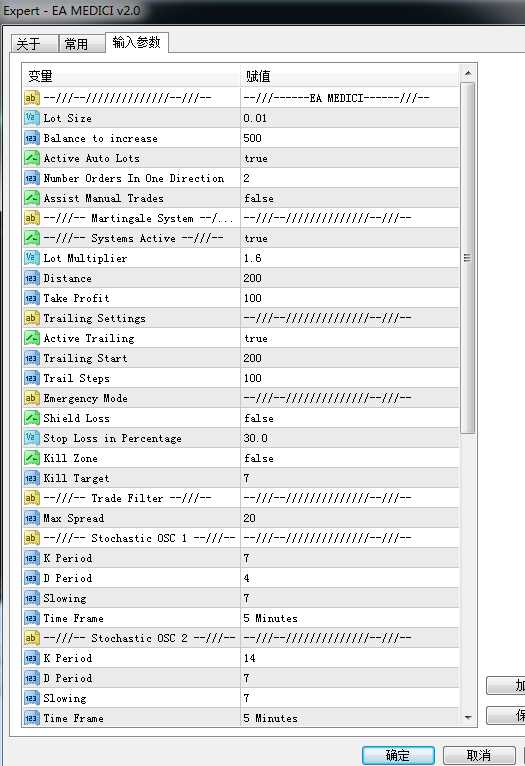
Task: Click the 变量 column header
Action: (131, 76)
